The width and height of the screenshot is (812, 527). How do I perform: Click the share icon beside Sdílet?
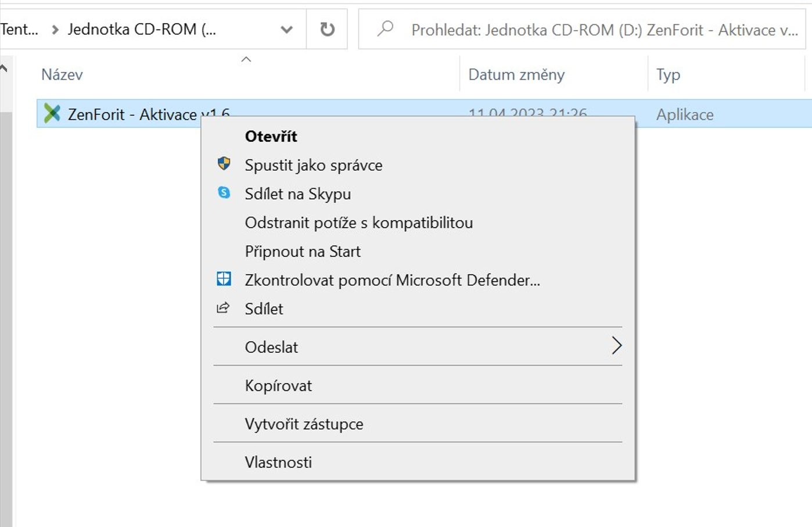(x=223, y=308)
